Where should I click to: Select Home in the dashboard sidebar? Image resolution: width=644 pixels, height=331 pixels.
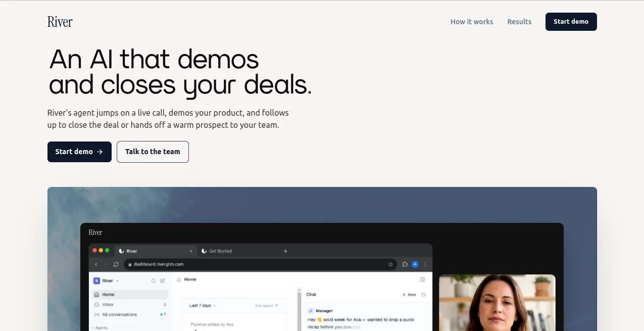pyautogui.click(x=129, y=295)
